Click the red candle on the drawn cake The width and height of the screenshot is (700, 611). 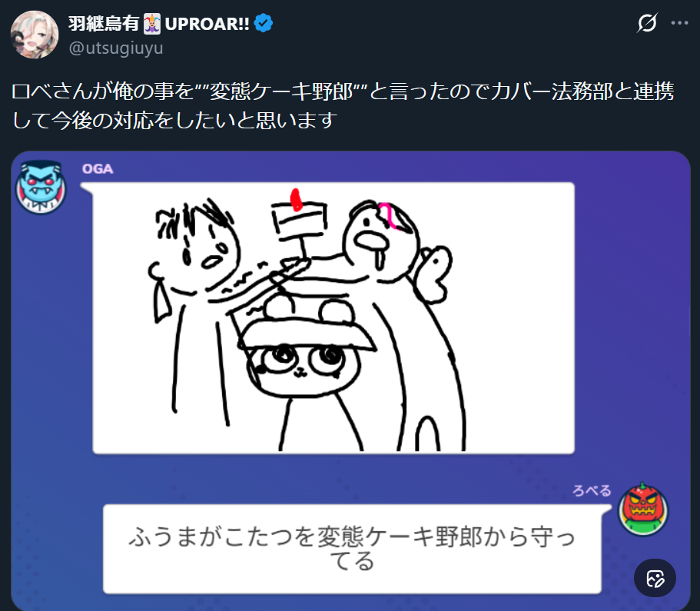[x=295, y=200]
